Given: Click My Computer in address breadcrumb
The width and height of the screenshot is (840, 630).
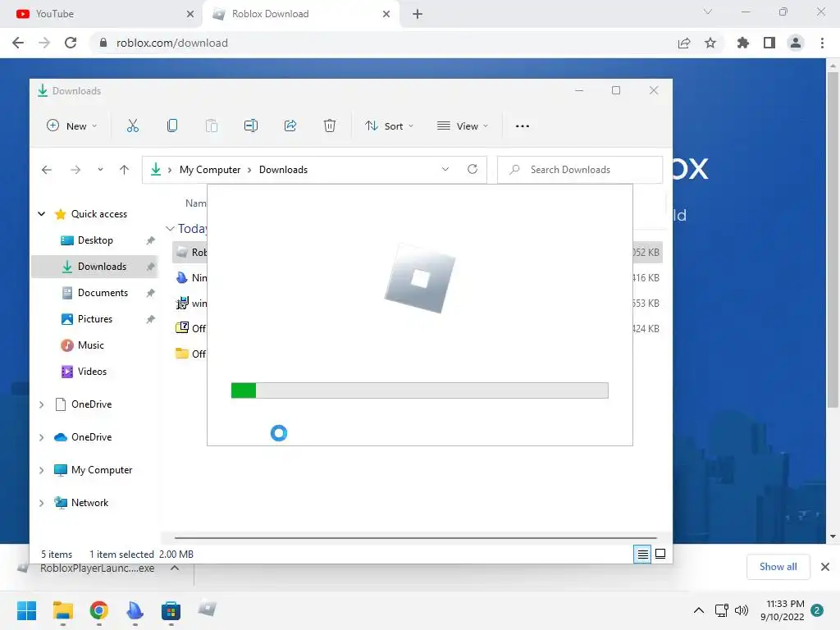Looking at the screenshot, I should pyautogui.click(x=210, y=170).
